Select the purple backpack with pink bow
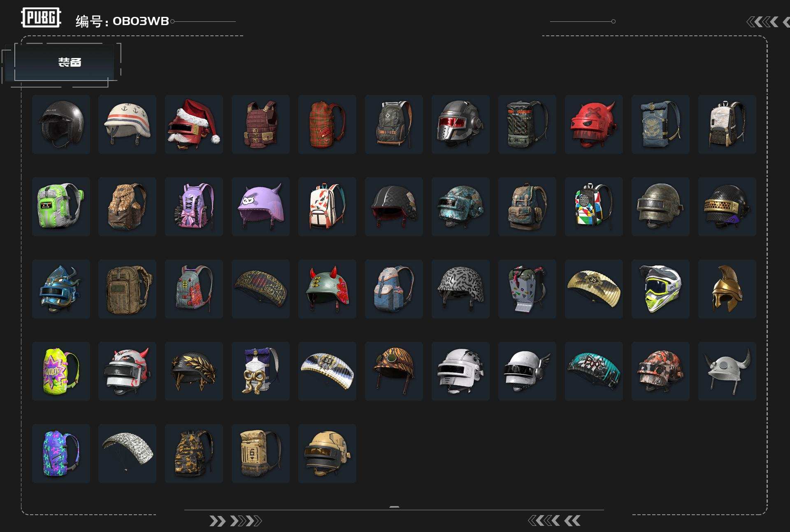 coord(194,207)
